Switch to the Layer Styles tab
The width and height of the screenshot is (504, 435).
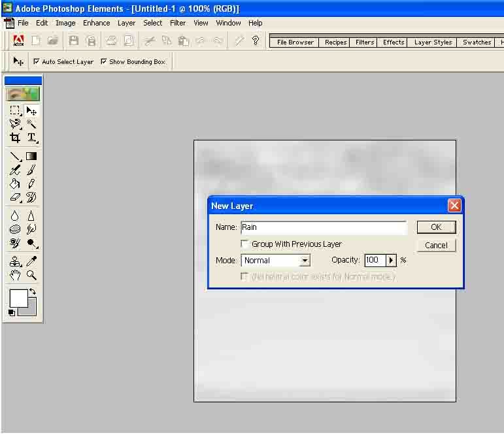point(433,42)
